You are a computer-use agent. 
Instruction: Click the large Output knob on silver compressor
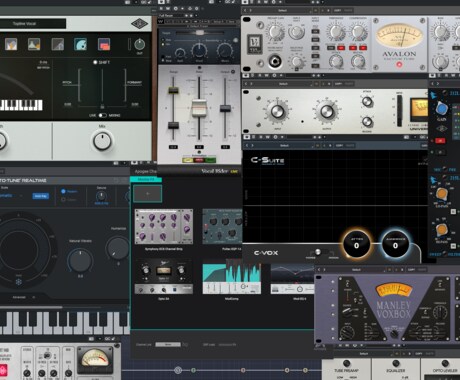pos(327,112)
